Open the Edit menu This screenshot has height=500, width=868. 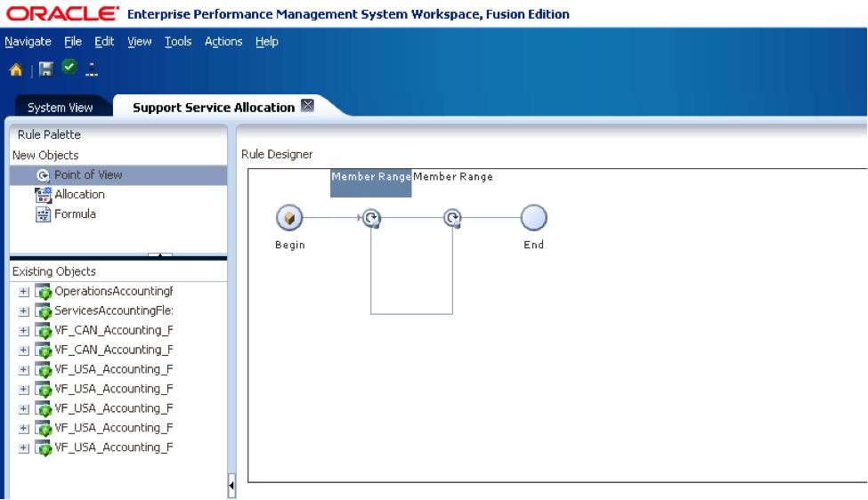pos(104,42)
